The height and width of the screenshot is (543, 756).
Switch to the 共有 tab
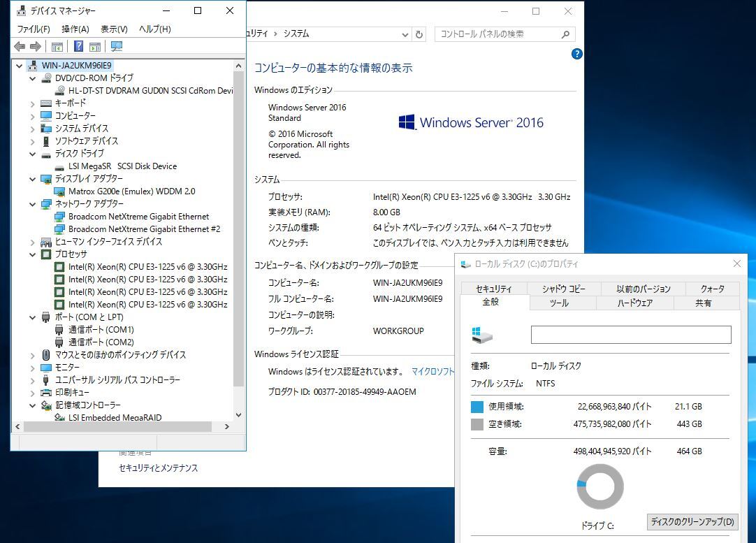pos(707,303)
